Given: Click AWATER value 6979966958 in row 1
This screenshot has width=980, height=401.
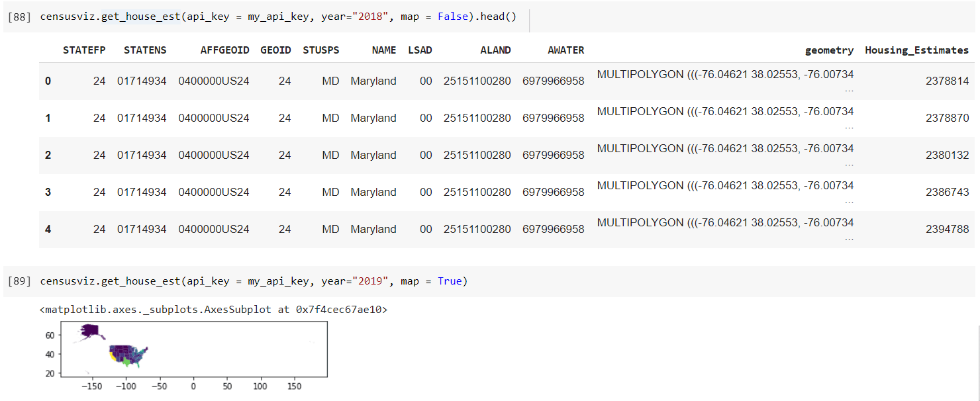Looking at the screenshot, I should 554,118.
